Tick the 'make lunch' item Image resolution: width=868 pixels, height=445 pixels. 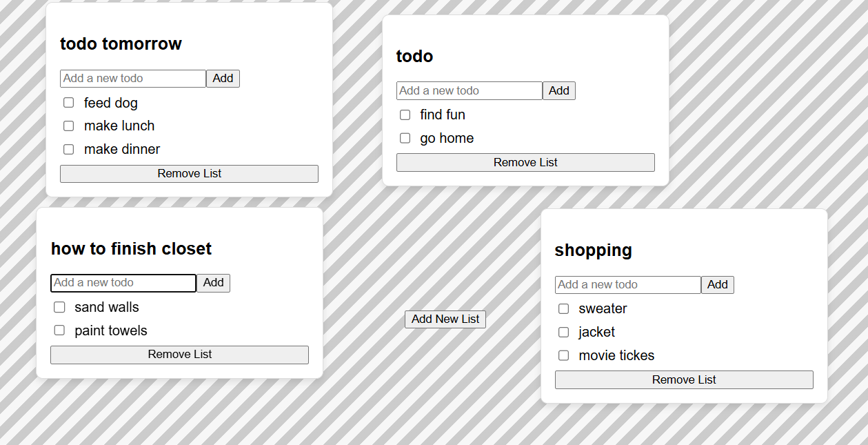tap(69, 126)
